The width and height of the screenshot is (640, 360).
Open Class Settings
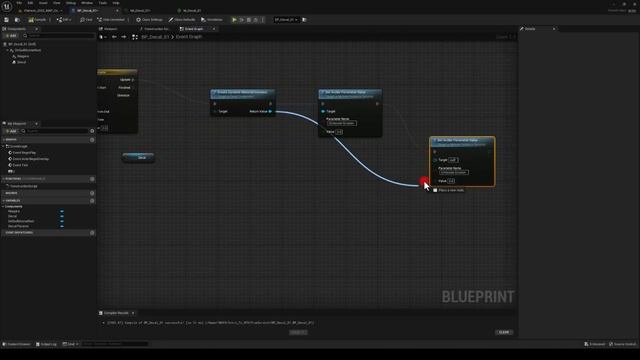click(149, 20)
